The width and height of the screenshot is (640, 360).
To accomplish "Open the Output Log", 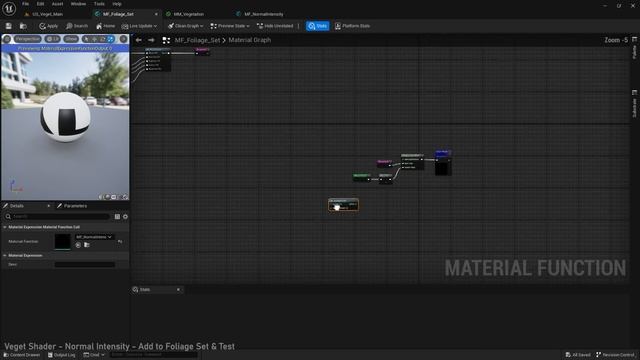I will (62, 355).
